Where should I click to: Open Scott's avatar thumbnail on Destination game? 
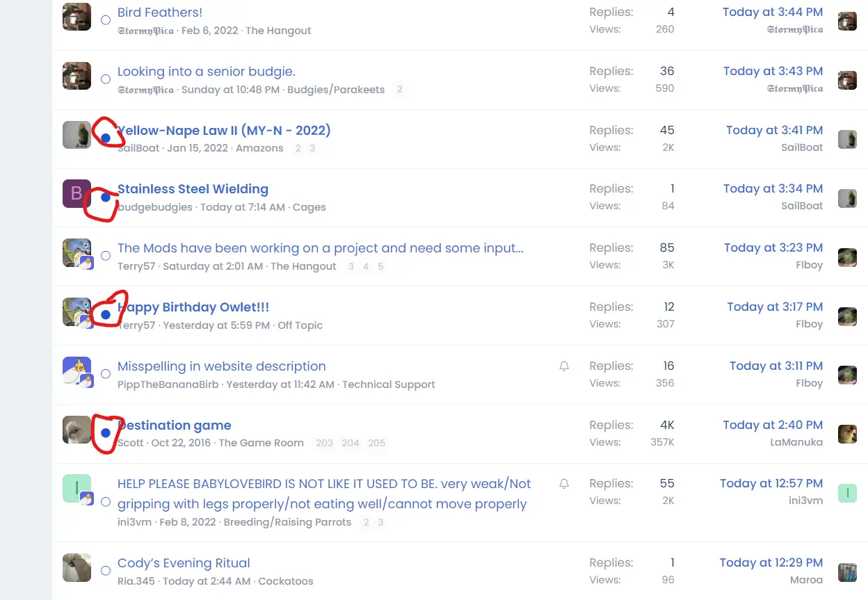[x=77, y=430]
